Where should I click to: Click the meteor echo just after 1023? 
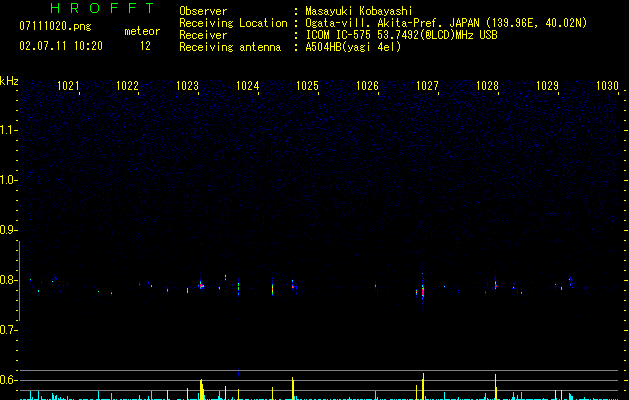(201, 285)
